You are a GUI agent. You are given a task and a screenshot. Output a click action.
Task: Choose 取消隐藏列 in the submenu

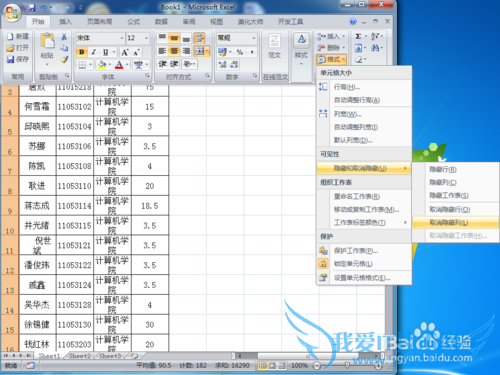(456, 222)
